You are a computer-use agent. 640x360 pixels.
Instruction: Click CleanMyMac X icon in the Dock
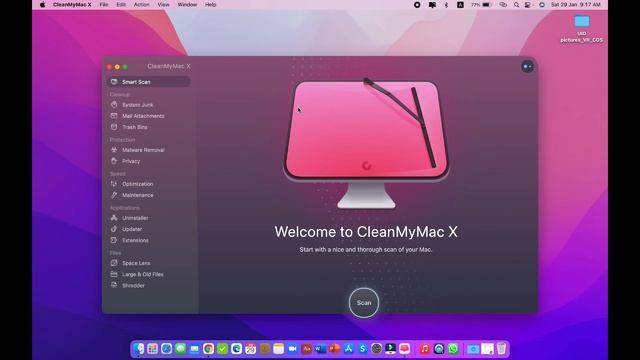point(404,349)
